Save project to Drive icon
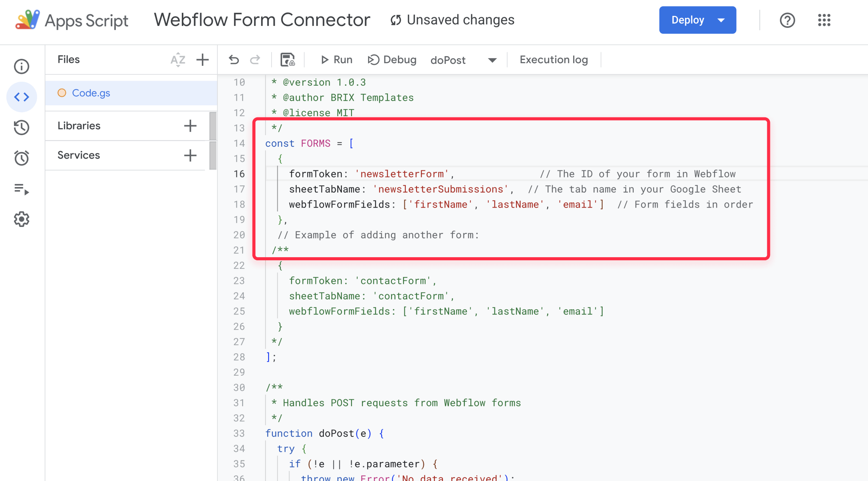868x481 pixels. click(x=288, y=60)
